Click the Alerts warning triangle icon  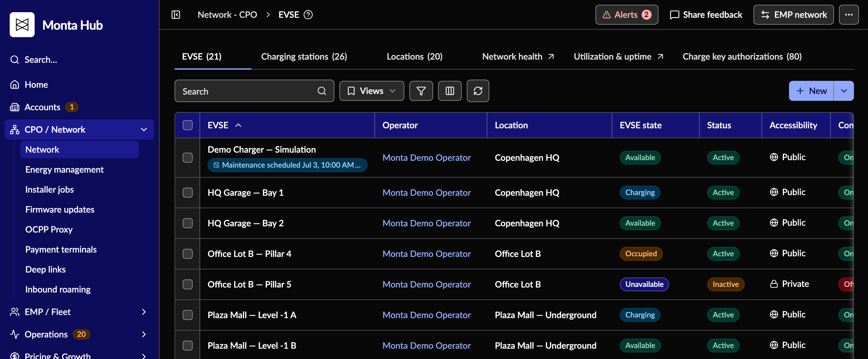tap(607, 15)
